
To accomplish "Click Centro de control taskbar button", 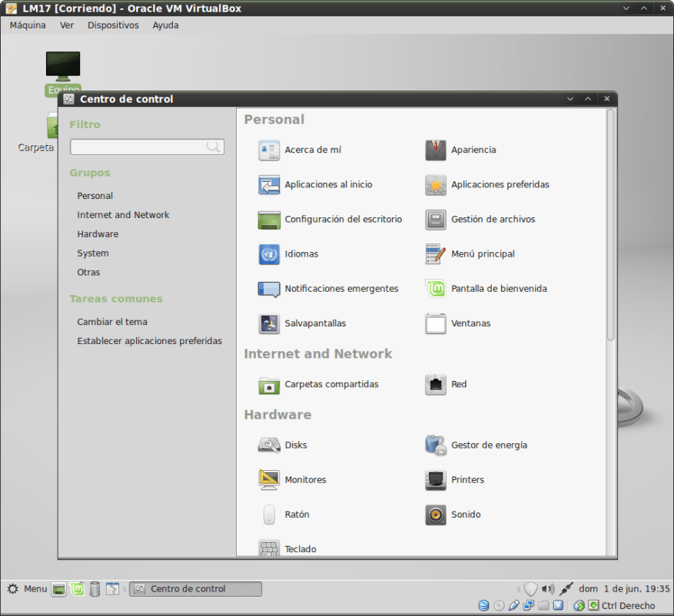I will point(195,589).
